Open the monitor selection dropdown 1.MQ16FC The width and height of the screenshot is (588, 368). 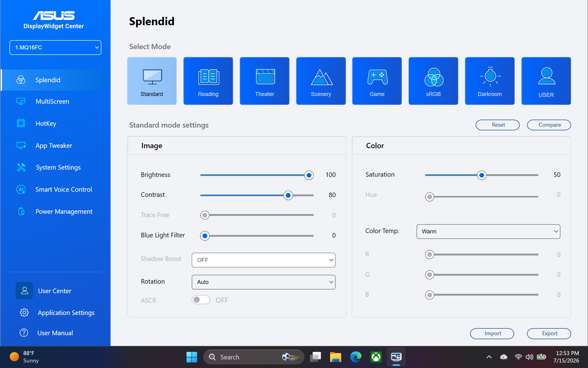(x=55, y=48)
